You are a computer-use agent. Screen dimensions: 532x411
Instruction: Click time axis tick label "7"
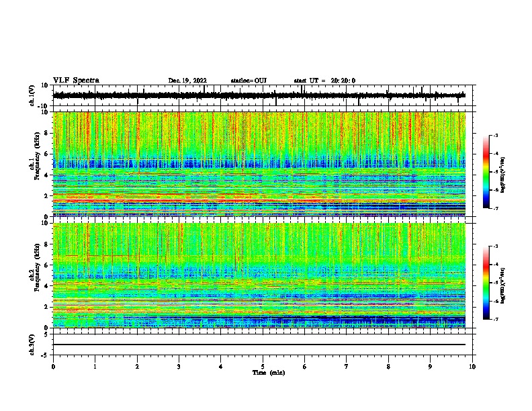coord(347,367)
